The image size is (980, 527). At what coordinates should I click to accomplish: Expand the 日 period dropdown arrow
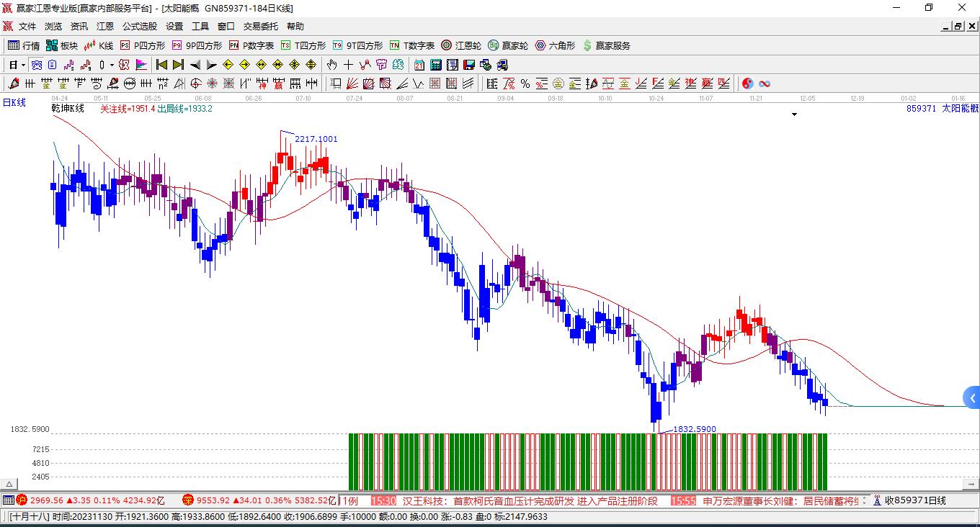(23, 65)
